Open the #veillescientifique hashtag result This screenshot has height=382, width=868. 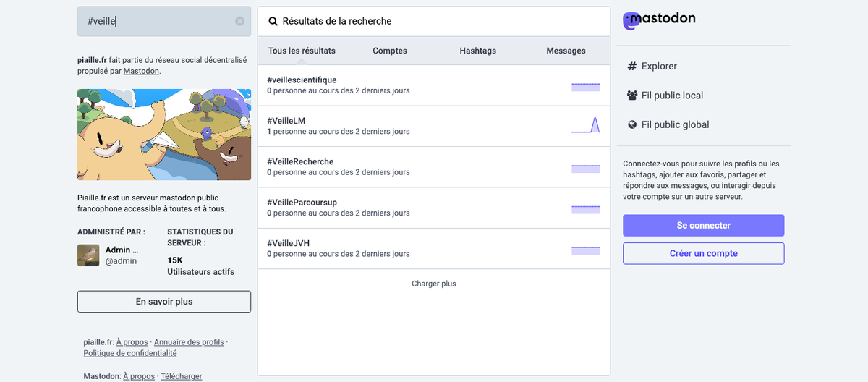(x=302, y=80)
